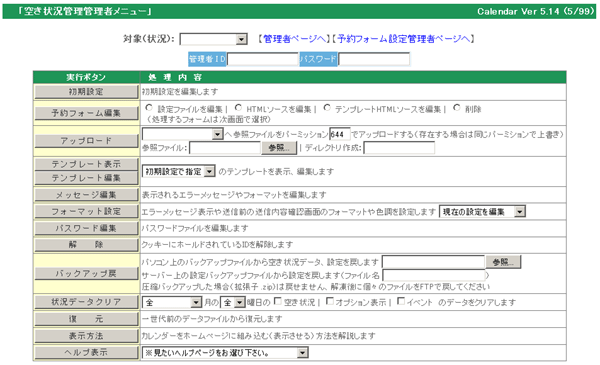
Task: Check the イベント checkbox
Action: point(401,301)
